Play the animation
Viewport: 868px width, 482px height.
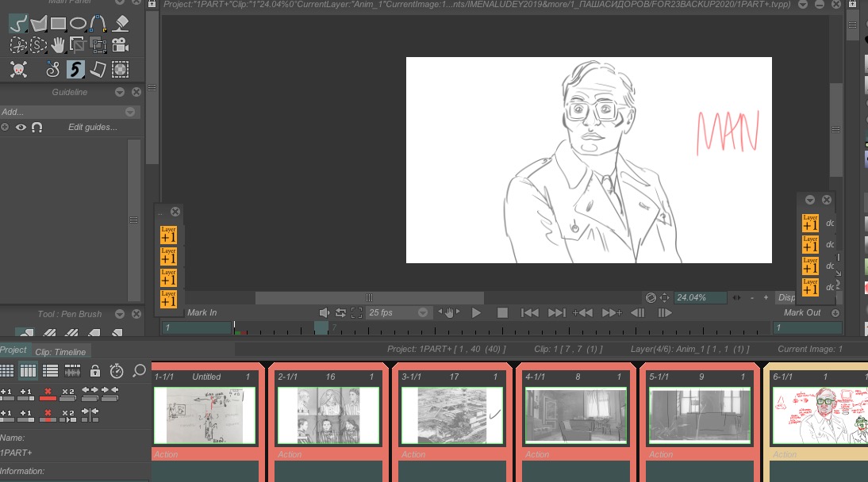coord(476,312)
